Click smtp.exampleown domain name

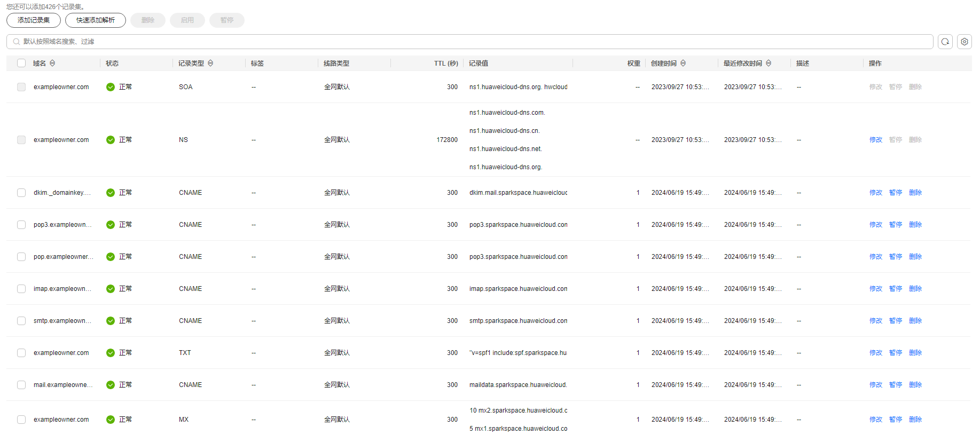click(x=62, y=321)
